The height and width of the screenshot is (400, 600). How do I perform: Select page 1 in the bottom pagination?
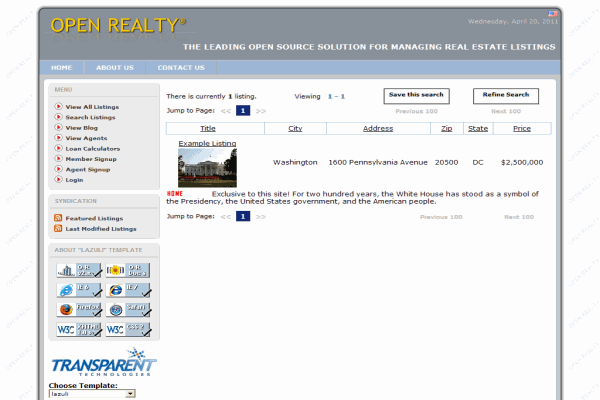243,216
